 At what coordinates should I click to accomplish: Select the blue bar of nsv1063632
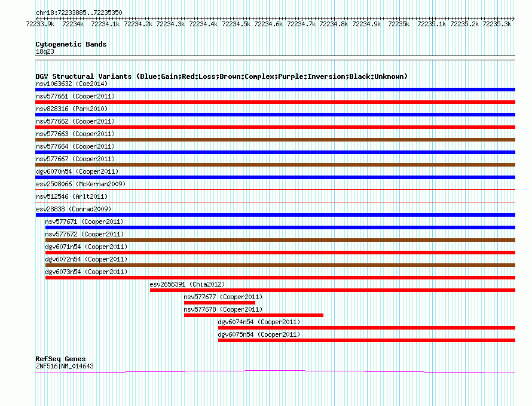click(275, 90)
